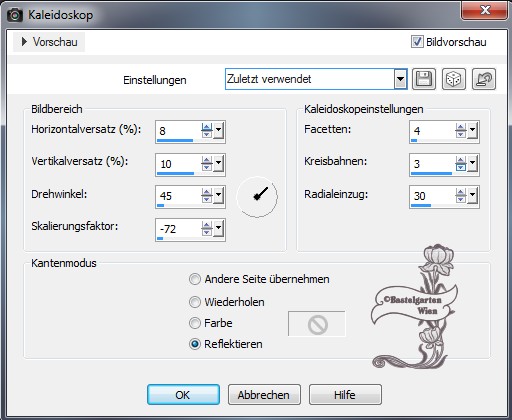Open help with Hilfe button
Viewport: 512px width, 420px height.
345,395
